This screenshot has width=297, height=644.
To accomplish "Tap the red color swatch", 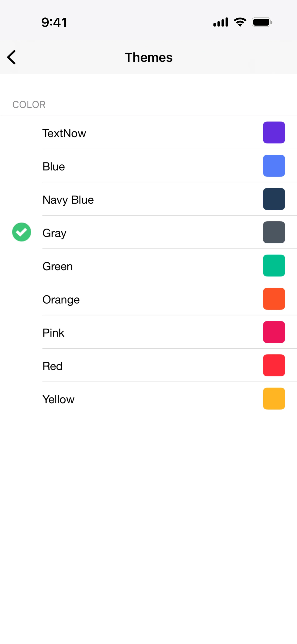I will (x=274, y=365).
